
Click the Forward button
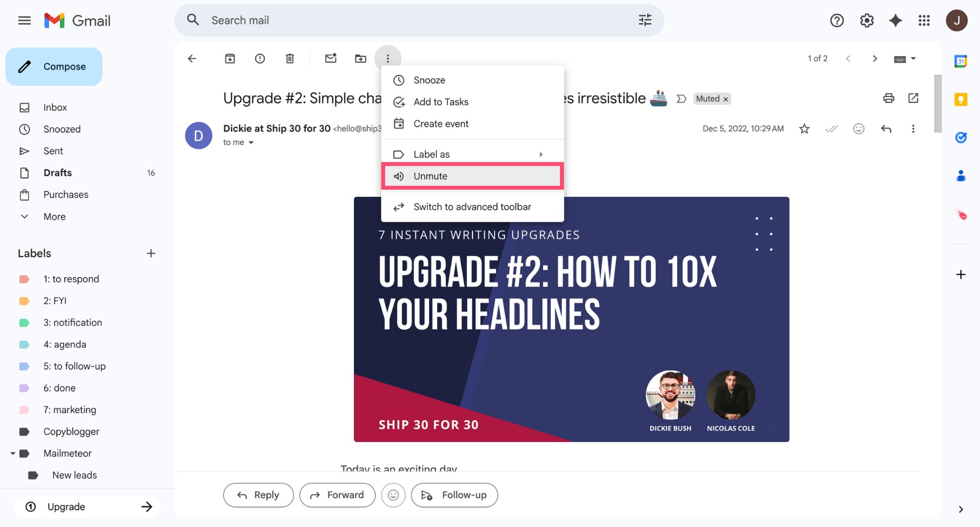pos(337,495)
